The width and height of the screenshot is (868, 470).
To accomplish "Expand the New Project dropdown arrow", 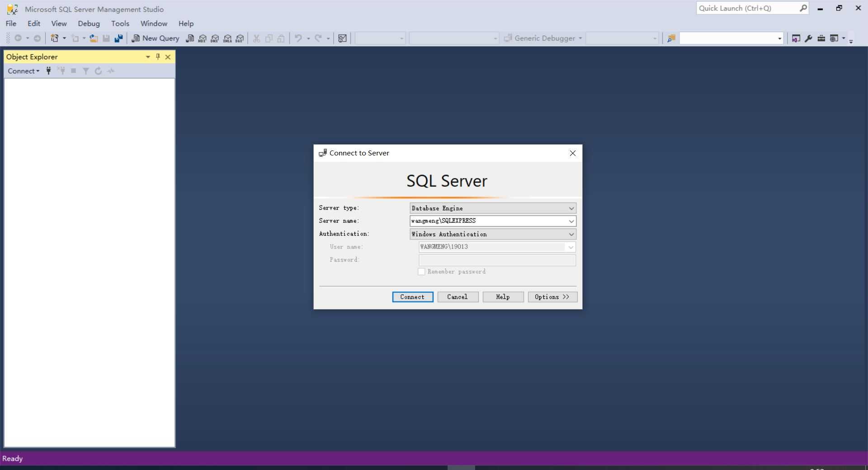I will (x=64, y=38).
